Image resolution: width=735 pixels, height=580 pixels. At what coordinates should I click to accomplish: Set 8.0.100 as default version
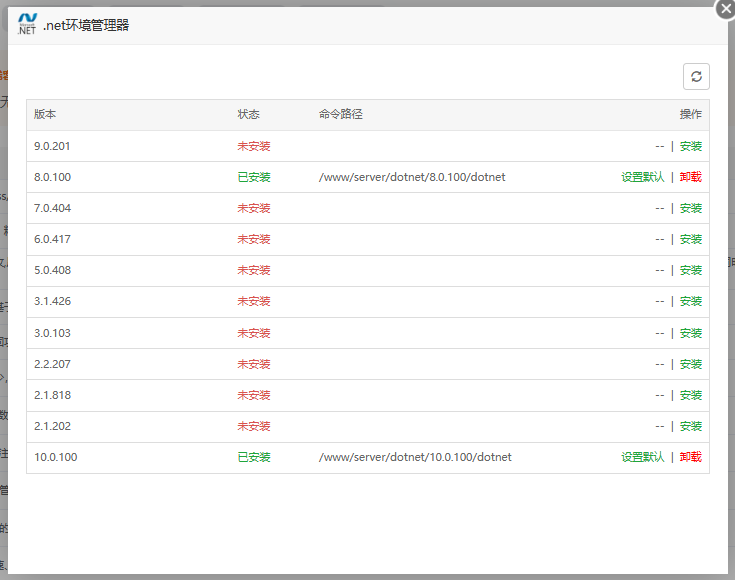click(642, 177)
